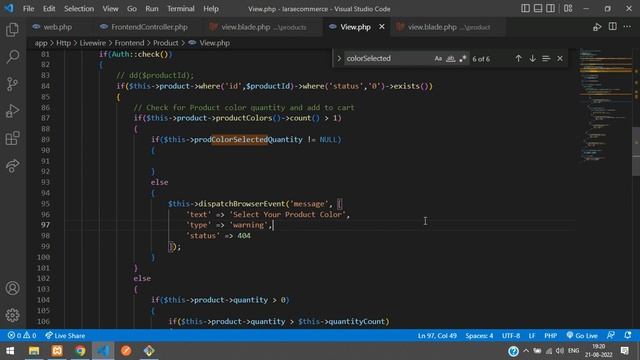Open Customize Layout icon

click(568, 9)
